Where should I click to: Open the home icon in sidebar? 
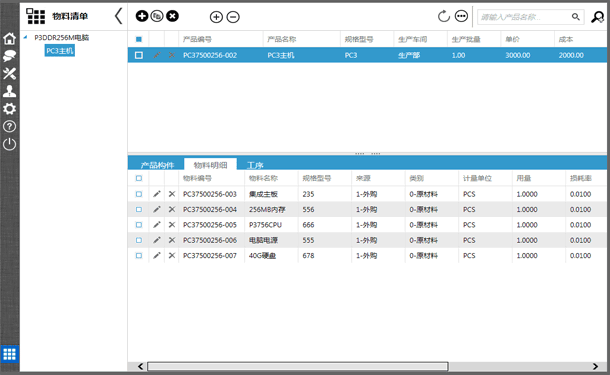[9, 39]
